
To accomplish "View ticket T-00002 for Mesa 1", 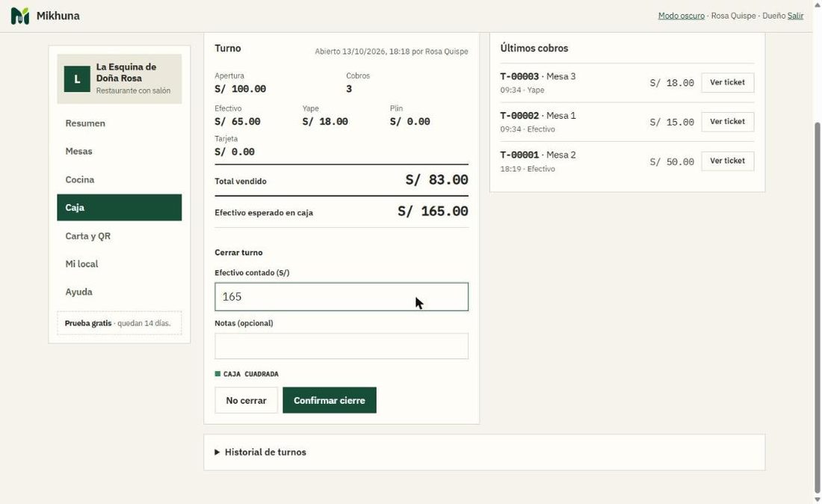I will (727, 122).
